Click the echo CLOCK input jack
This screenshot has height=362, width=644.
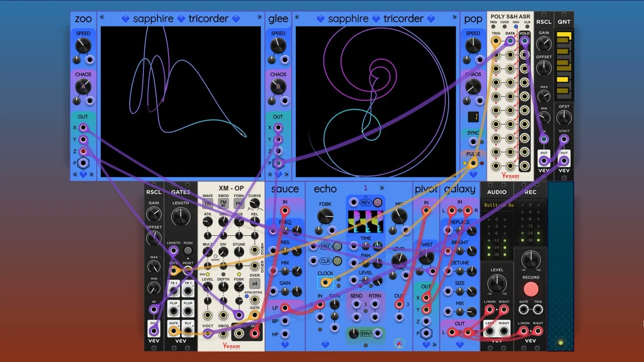click(x=325, y=283)
